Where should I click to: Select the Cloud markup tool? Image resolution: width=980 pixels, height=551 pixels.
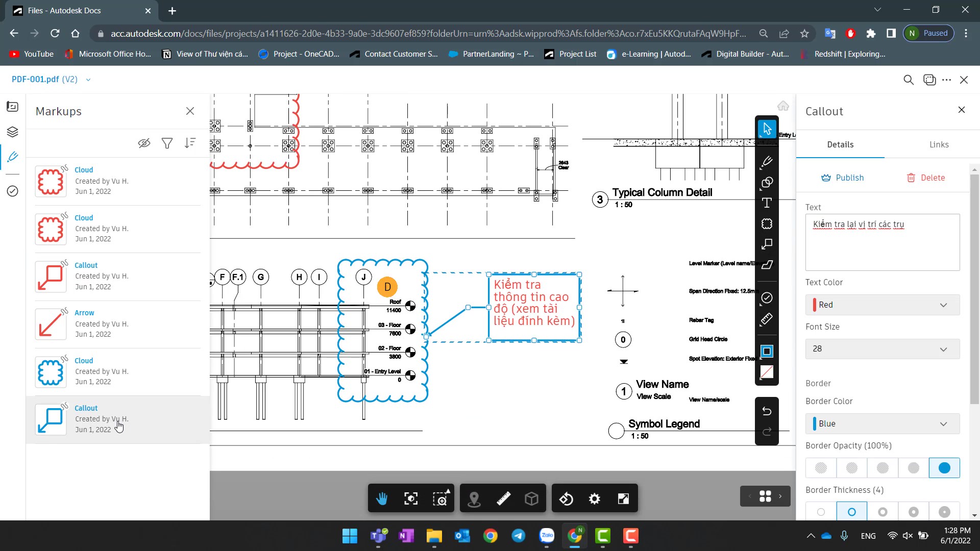click(x=767, y=223)
